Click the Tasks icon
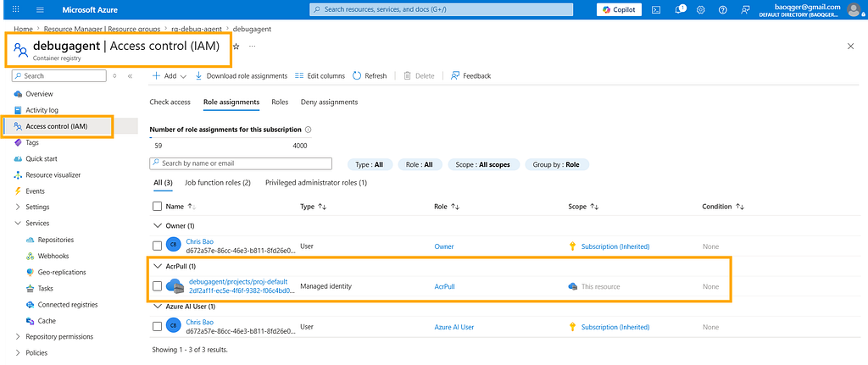 pos(31,288)
